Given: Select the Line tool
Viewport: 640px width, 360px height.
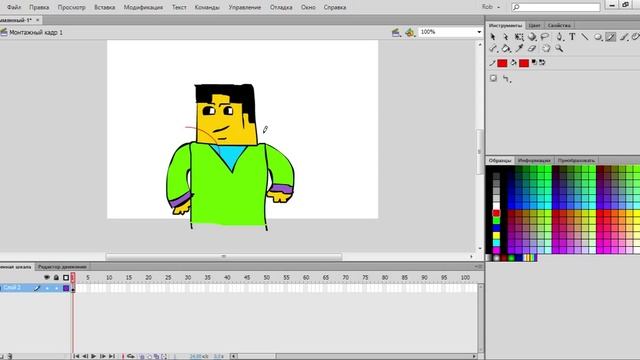Looking at the screenshot, I should pos(585,37).
